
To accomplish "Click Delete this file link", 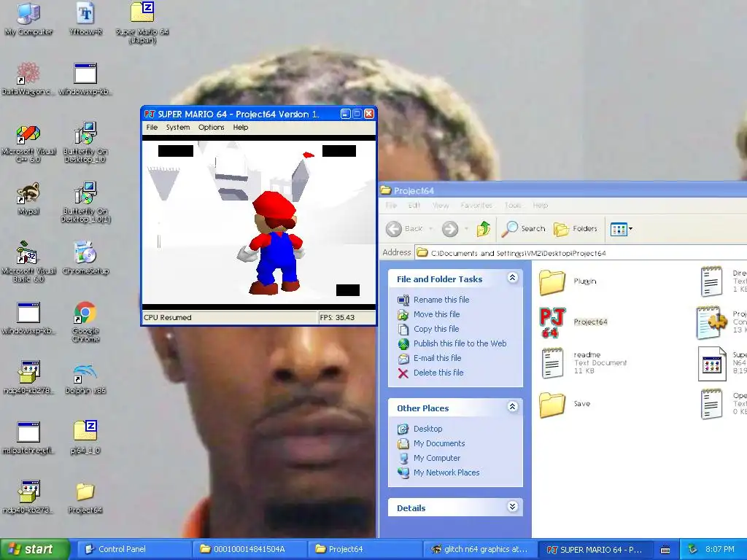I will 438,373.
